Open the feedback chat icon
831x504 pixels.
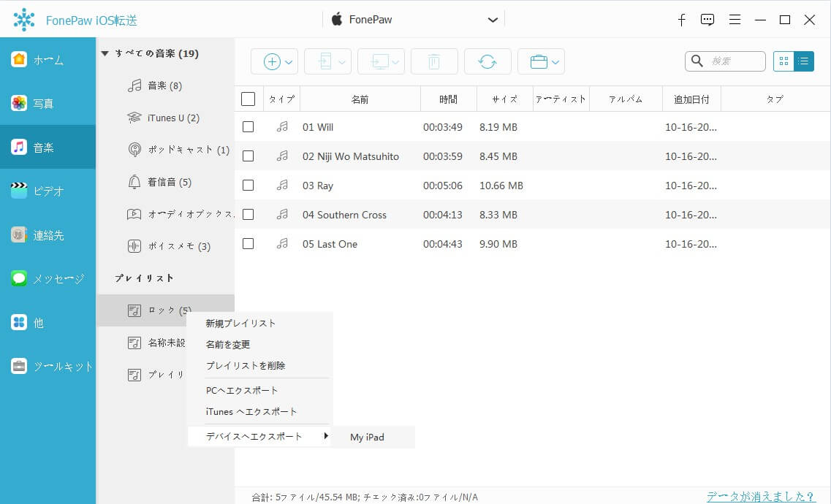[707, 20]
